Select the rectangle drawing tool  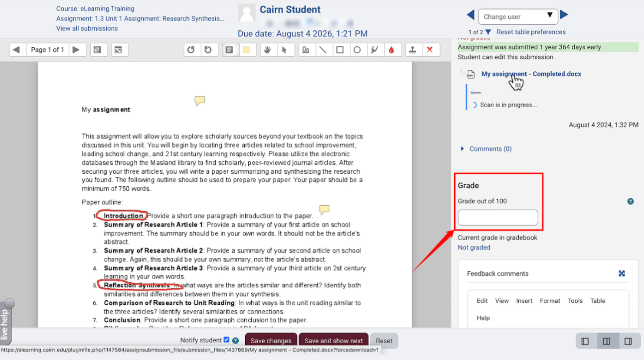[x=340, y=50]
